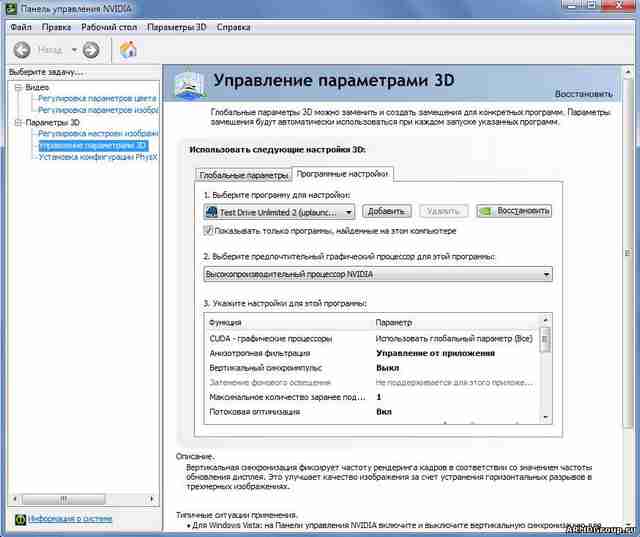
Task: Open the Файл menu
Action: pos(20,27)
